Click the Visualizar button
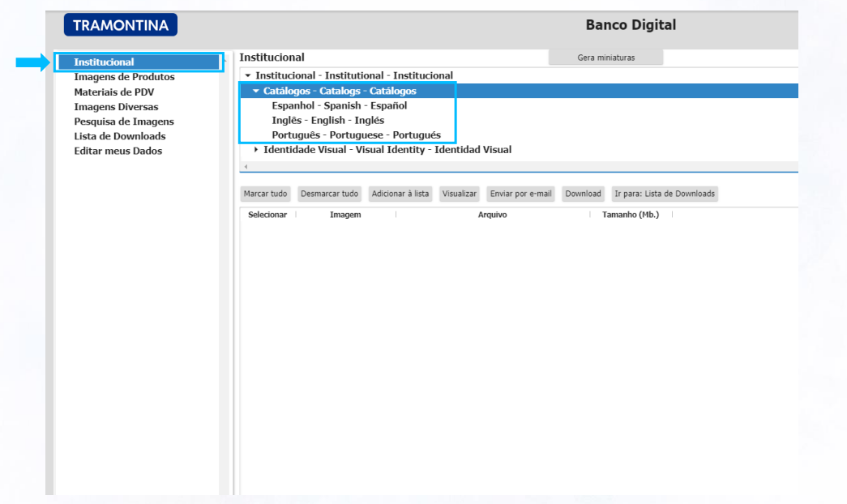Image resolution: width=847 pixels, height=504 pixels. [459, 194]
